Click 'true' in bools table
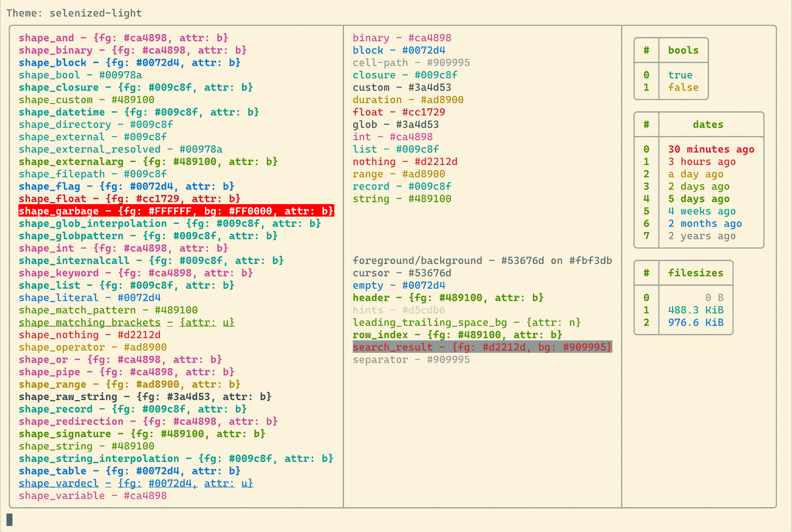 (x=680, y=75)
